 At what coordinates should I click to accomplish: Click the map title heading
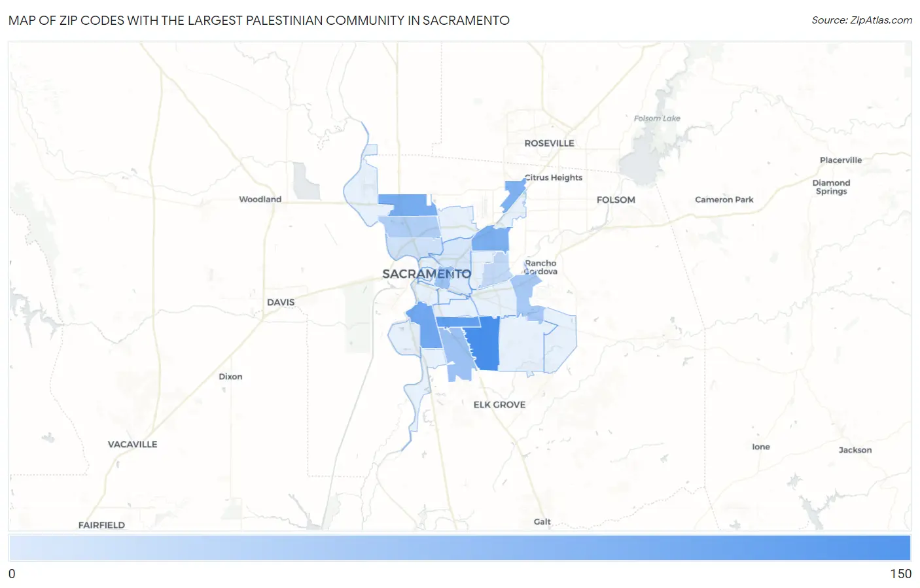pyautogui.click(x=259, y=20)
